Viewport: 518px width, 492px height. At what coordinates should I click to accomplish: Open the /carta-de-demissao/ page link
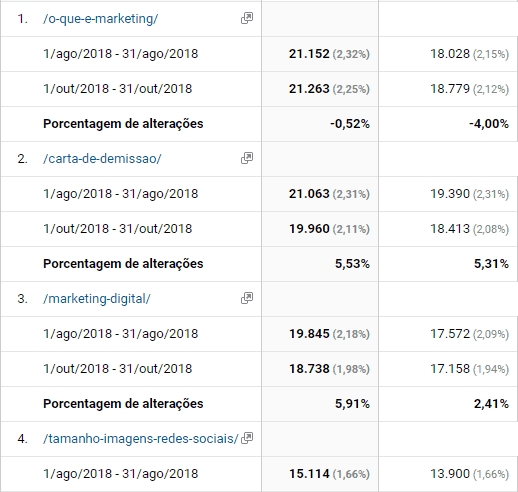point(102,159)
